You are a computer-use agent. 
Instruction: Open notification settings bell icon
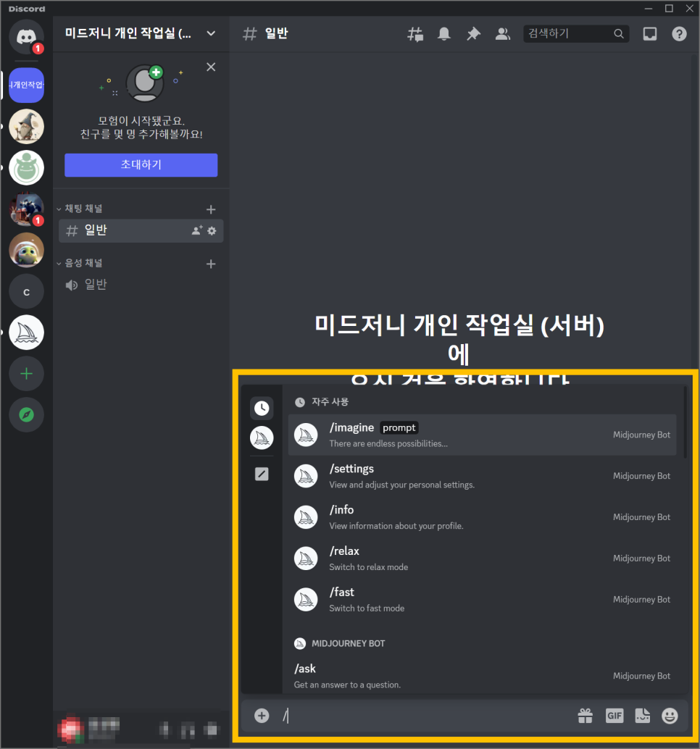[444, 34]
